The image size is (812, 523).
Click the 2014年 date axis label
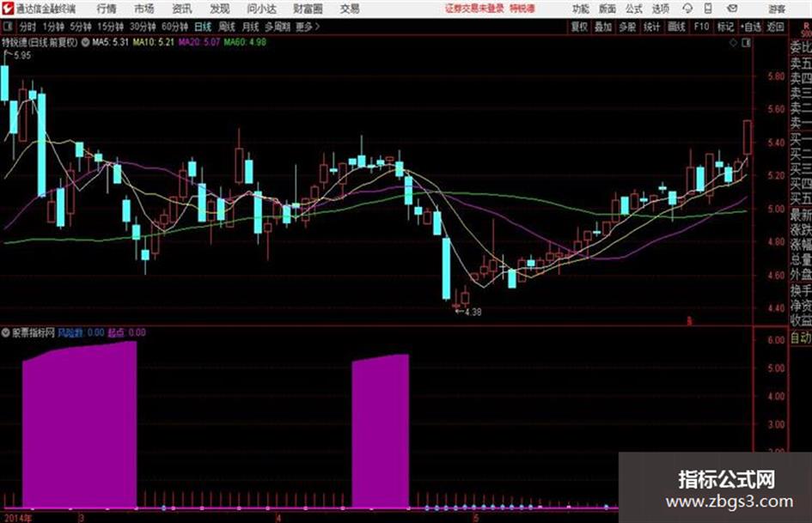click(17, 518)
